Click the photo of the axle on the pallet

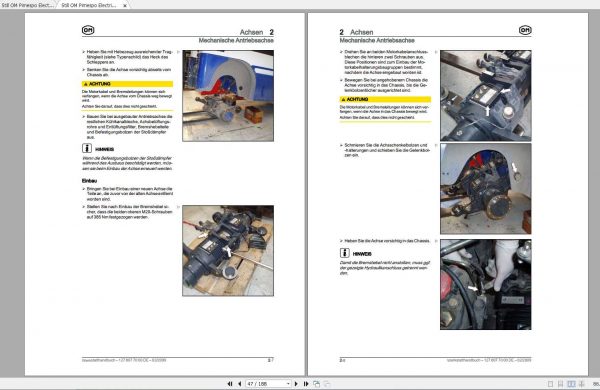click(x=228, y=251)
